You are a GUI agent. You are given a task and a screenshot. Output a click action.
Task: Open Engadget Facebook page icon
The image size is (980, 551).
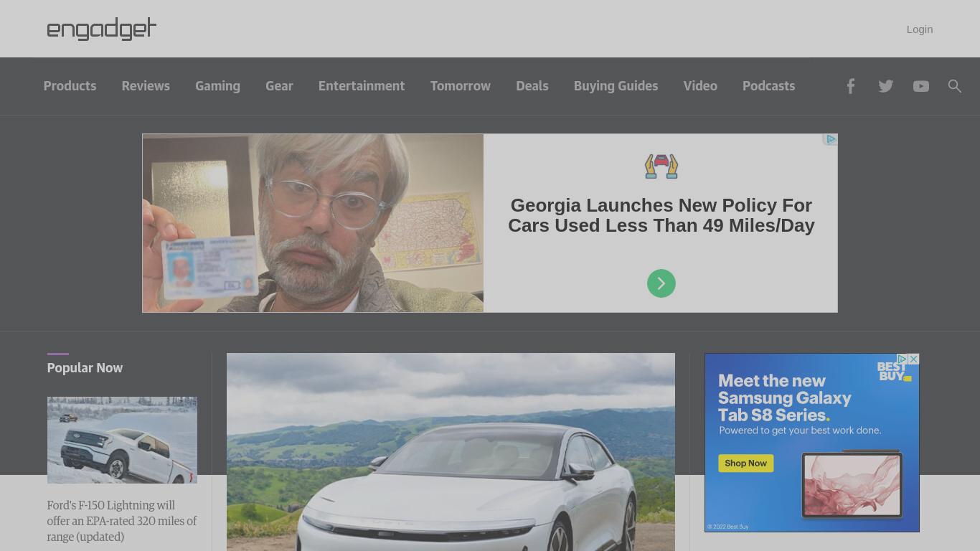pos(850,86)
